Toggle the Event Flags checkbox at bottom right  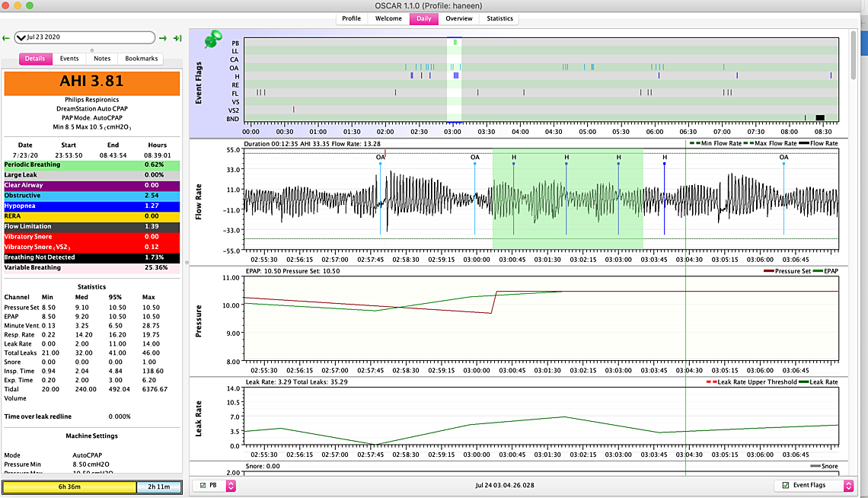click(785, 486)
